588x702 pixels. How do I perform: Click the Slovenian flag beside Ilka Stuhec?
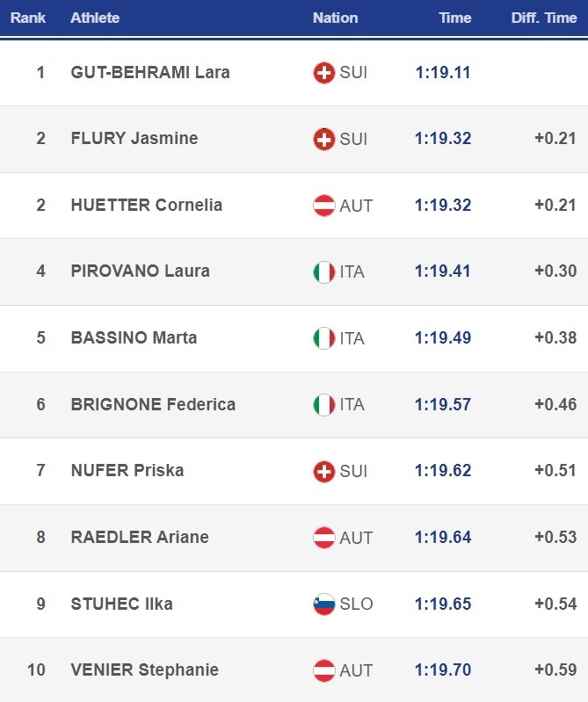324,604
